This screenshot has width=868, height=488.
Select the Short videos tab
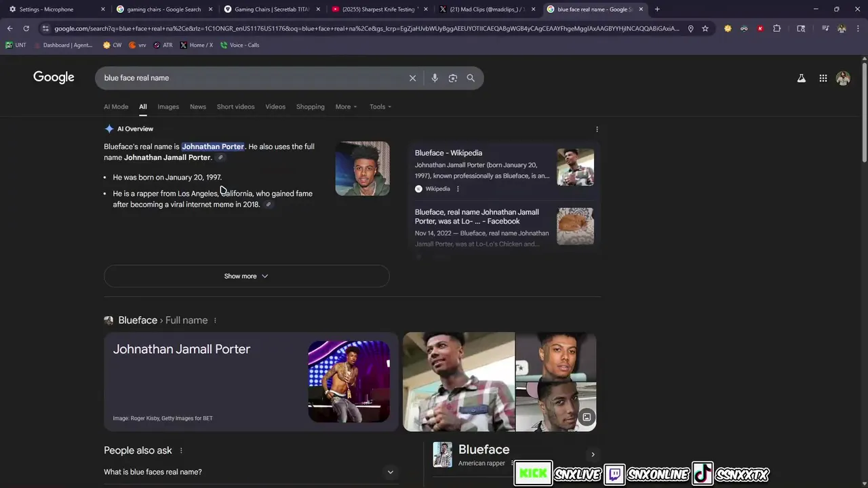[x=235, y=106]
